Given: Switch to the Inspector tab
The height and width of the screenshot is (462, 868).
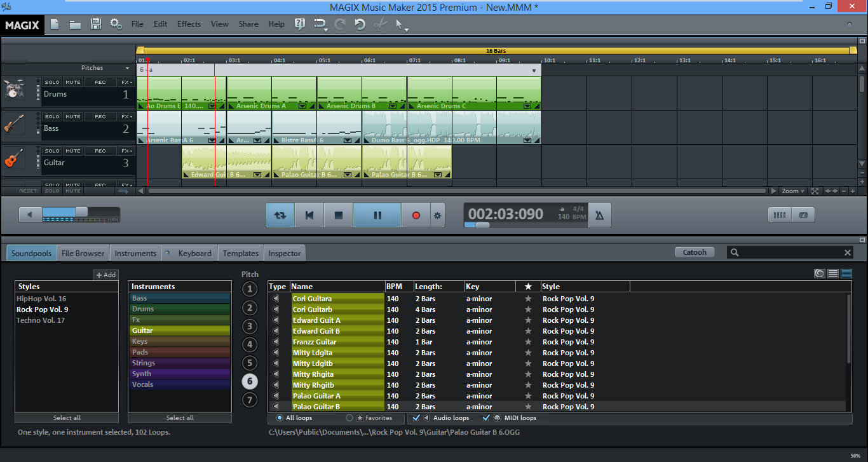Looking at the screenshot, I should point(285,253).
